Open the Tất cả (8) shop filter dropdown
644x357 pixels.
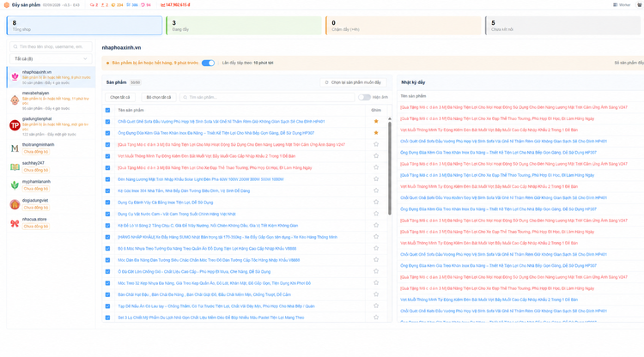51,58
